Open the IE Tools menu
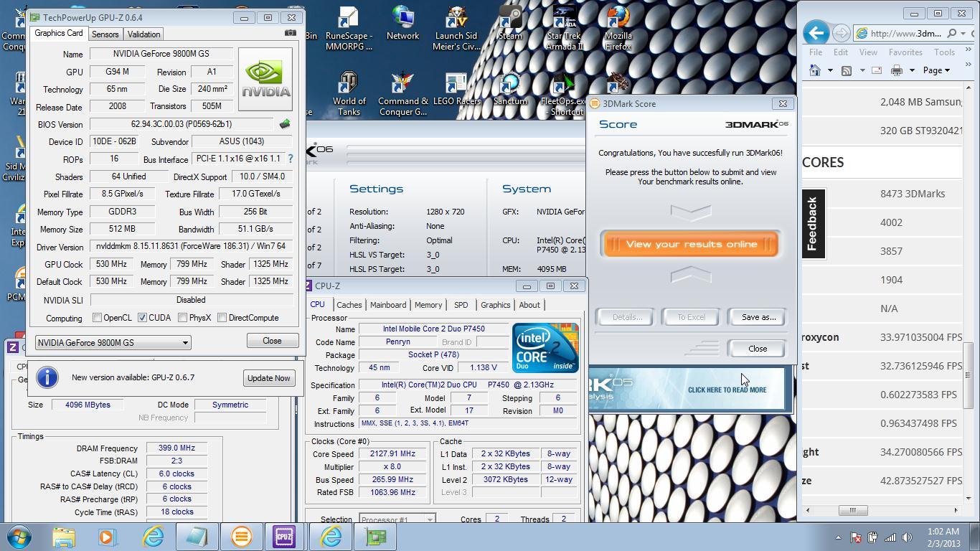The height and width of the screenshot is (551, 980). click(944, 52)
